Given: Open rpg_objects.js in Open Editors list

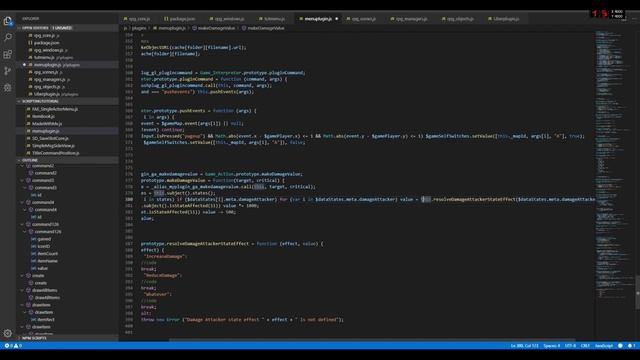Looking at the screenshot, I should pyautogui.click(x=67, y=87).
